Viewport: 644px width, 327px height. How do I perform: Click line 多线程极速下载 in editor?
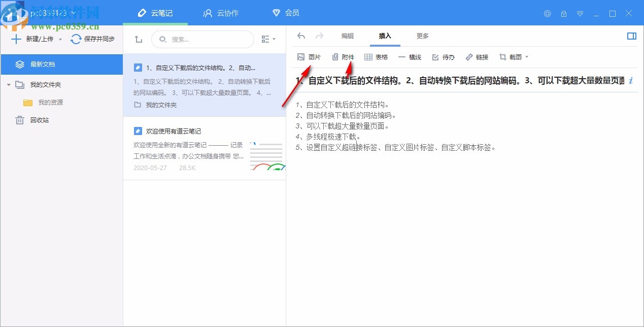coord(328,137)
